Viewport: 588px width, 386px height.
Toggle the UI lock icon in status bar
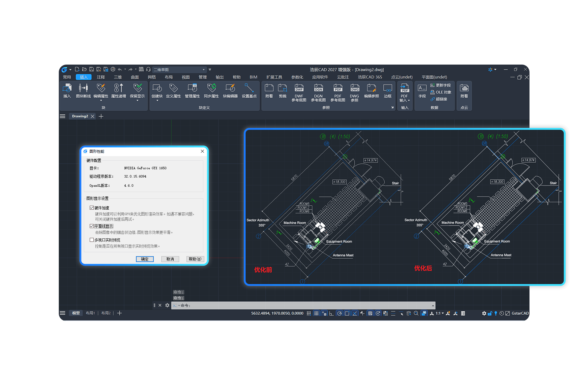(490, 313)
